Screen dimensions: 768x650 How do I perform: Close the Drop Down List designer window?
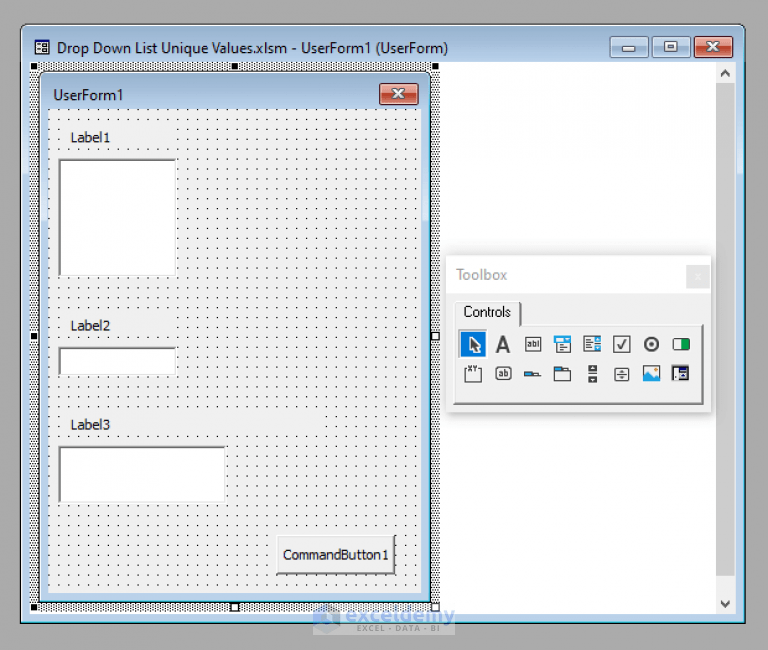pos(713,48)
